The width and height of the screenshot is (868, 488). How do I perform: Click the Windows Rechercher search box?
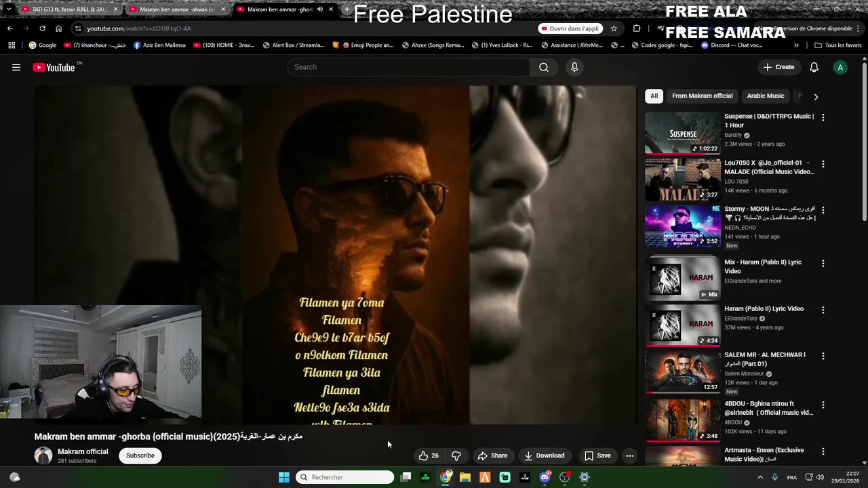(345, 477)
